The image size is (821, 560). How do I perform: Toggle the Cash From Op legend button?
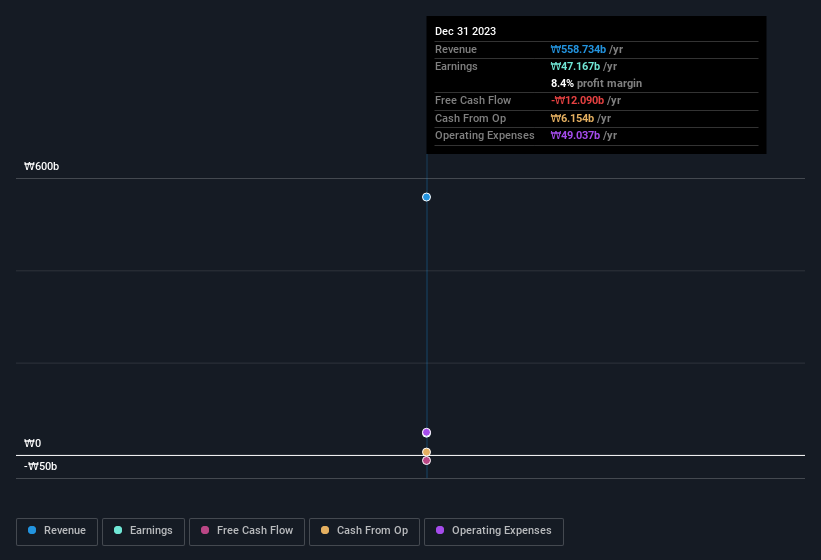(364, 532)
